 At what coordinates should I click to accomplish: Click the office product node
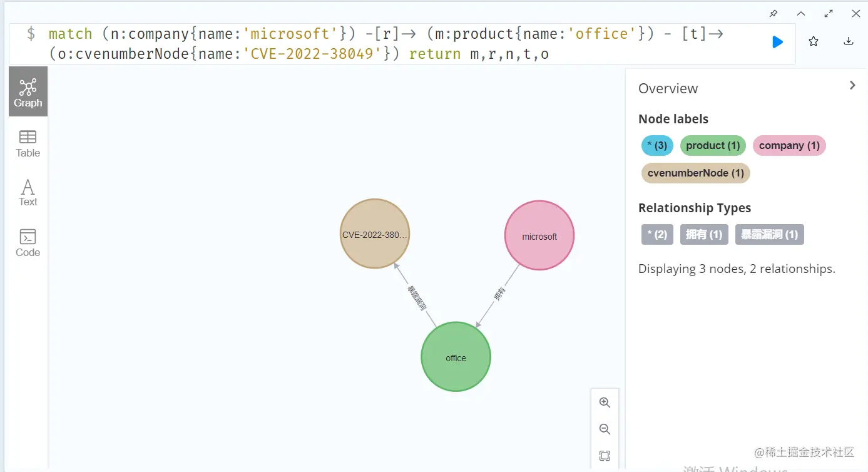[456, 357]
